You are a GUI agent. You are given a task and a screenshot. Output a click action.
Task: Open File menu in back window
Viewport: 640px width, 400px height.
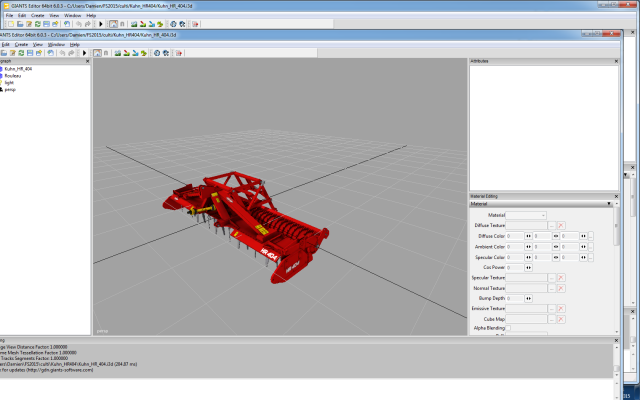coord(9,16)
